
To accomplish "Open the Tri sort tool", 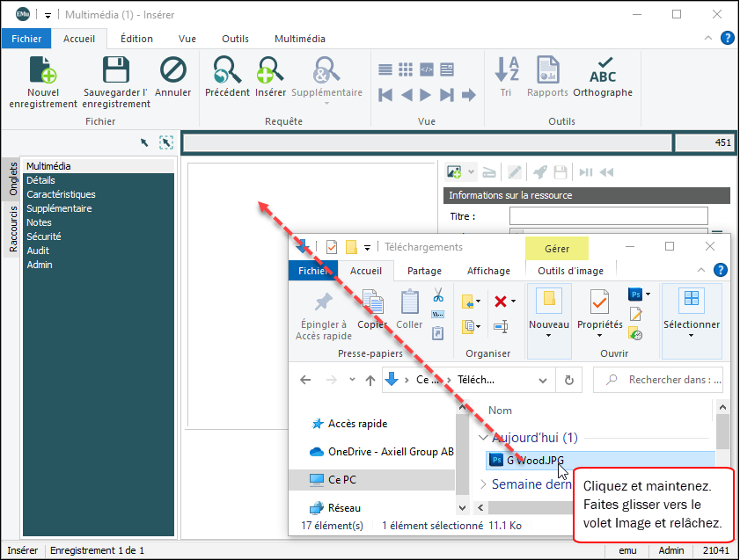I will (x=506, y=72).
